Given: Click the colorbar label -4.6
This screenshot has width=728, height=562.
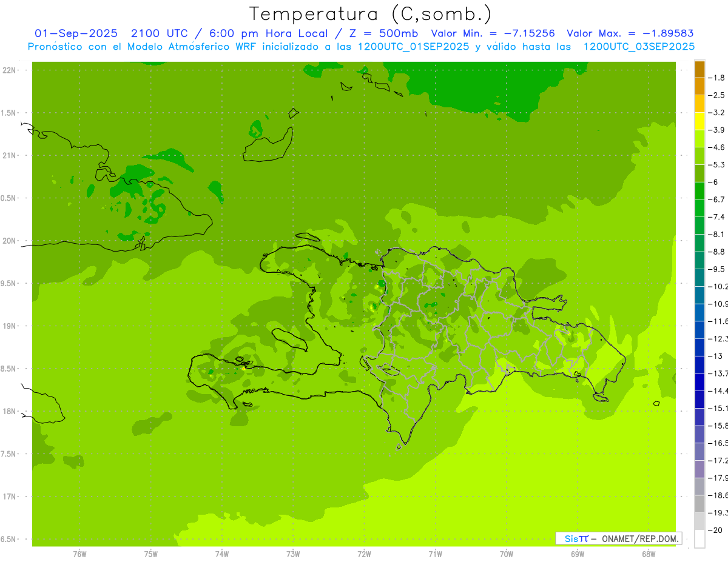Looking at the screenshot, I should click(x=718, y=147).
